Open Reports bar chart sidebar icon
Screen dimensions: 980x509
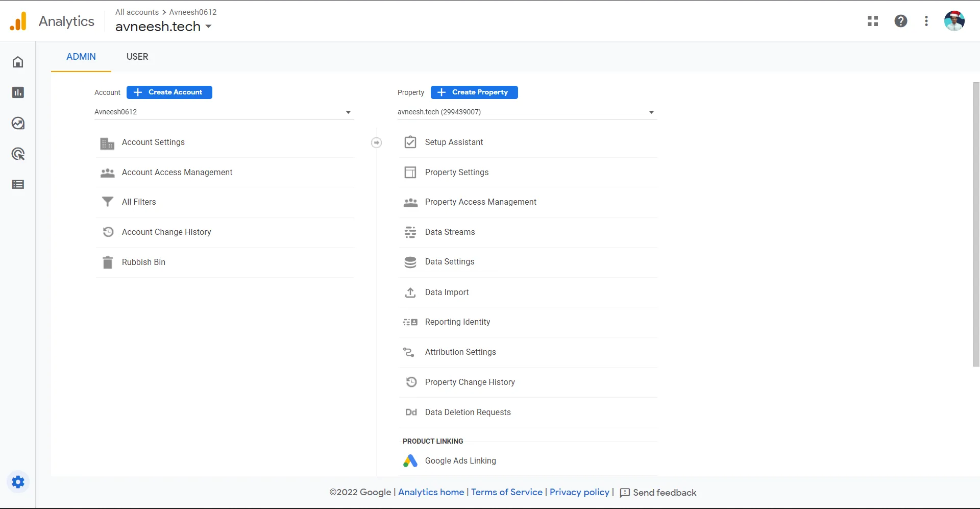[x=18, y=92]
